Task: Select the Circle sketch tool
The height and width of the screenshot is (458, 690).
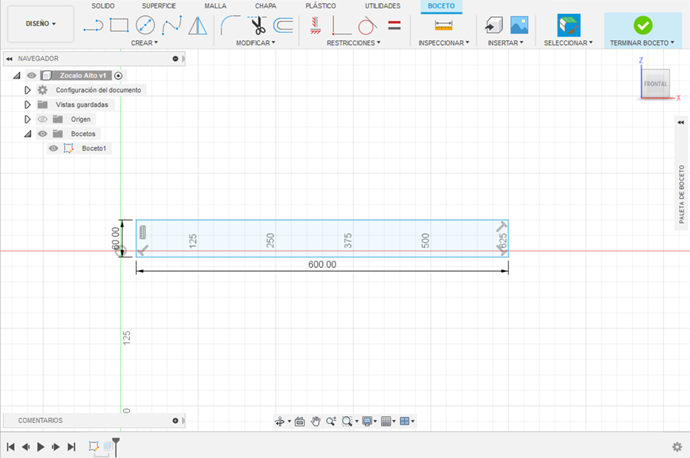Action: (145, 25)
